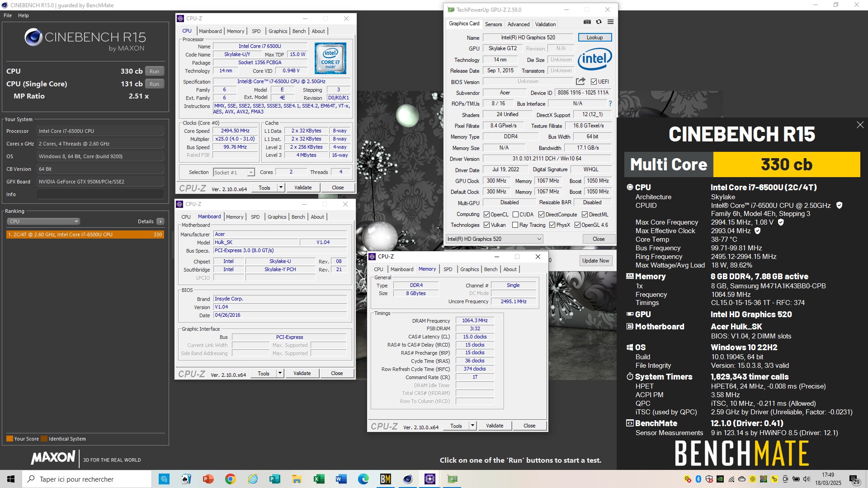The width and height of the screenshot is (868, 488).
Task: Expand Tools arrow in CPU-Z CPU window
Action: click(x=281, y=188)
